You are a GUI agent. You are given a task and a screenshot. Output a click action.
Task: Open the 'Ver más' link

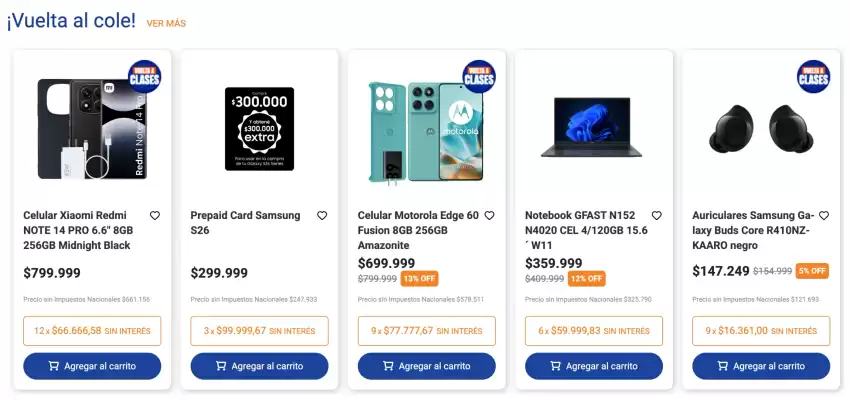(x=166, y=23)
